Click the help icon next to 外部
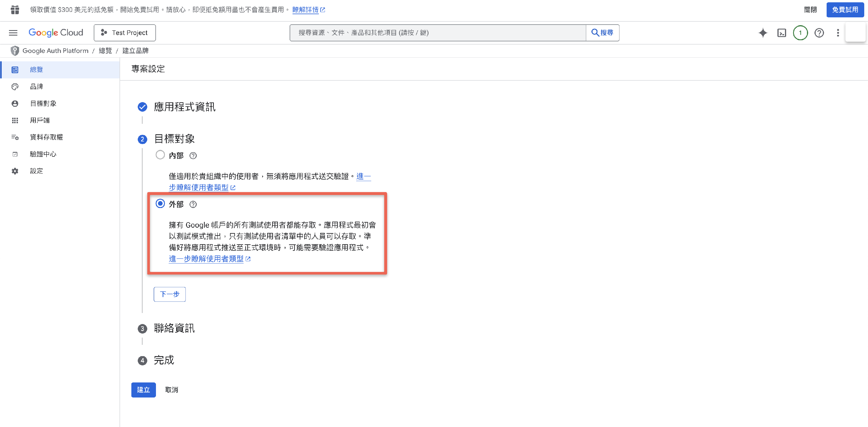This screenshot has height=427, width=868. [x=193, y=205]
